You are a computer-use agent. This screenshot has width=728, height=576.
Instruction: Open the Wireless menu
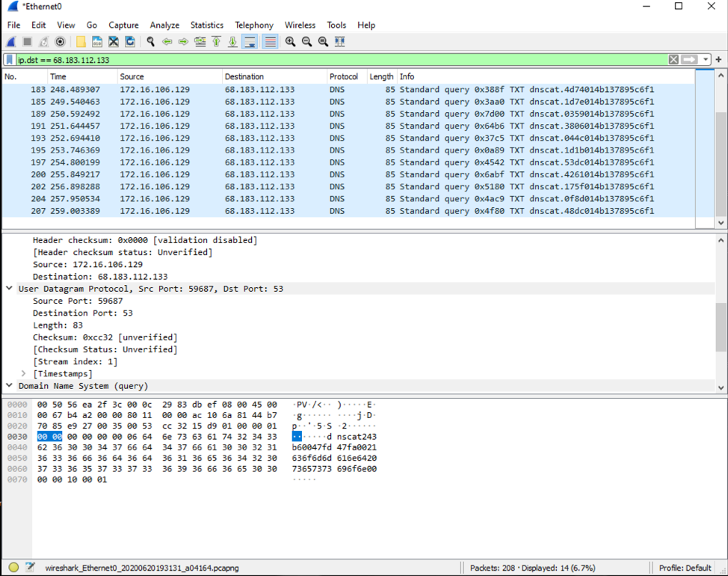tap(300, 25)
